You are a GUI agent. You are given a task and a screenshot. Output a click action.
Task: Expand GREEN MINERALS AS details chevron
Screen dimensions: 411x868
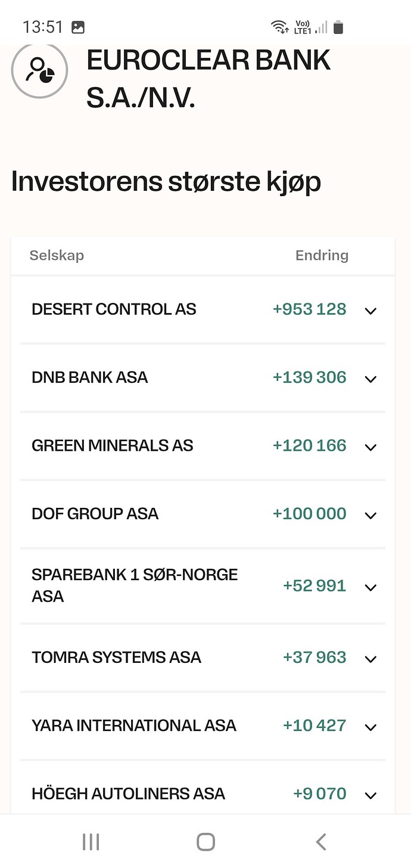pos(370,447)
